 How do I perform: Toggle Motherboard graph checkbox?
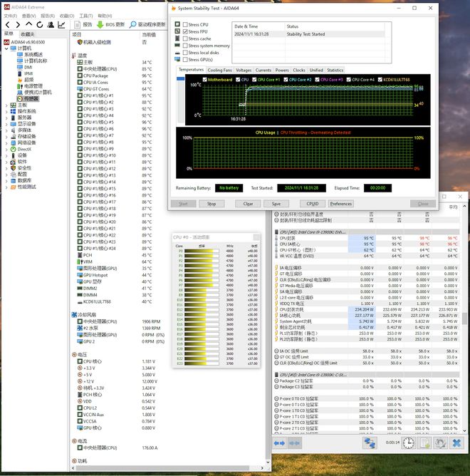(205, 80)
